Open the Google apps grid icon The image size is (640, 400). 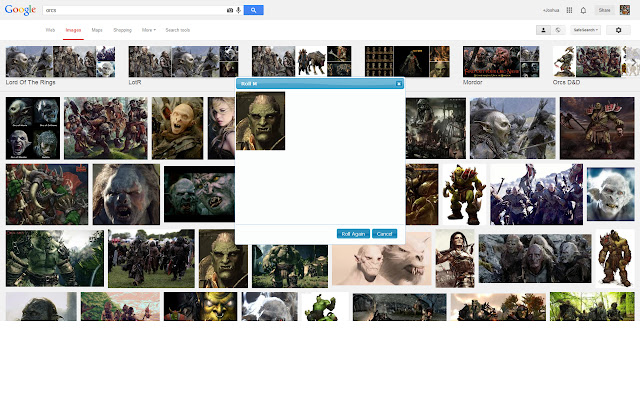[x=569, y=10]
